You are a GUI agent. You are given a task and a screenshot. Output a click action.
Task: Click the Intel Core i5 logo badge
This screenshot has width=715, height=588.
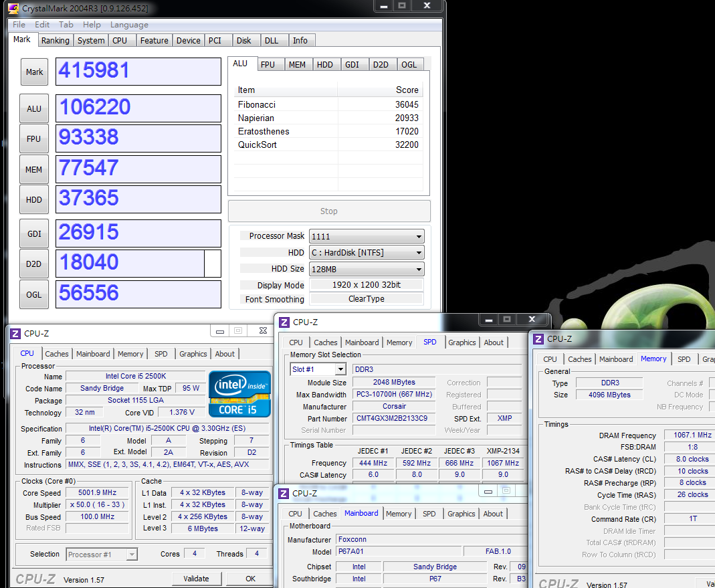point(239,393)
